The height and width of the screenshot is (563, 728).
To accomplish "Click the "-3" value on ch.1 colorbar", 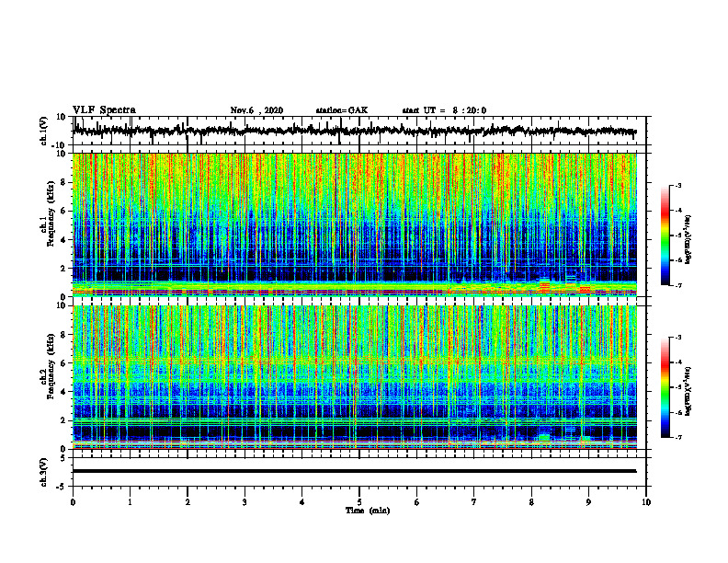I will [x=677, y=185].
